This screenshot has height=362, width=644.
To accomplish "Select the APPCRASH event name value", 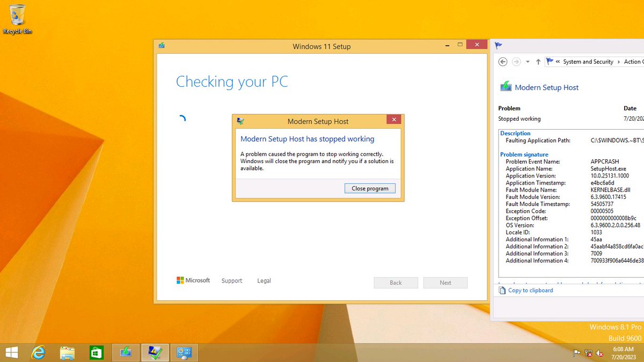I will [x=604, y=161].
